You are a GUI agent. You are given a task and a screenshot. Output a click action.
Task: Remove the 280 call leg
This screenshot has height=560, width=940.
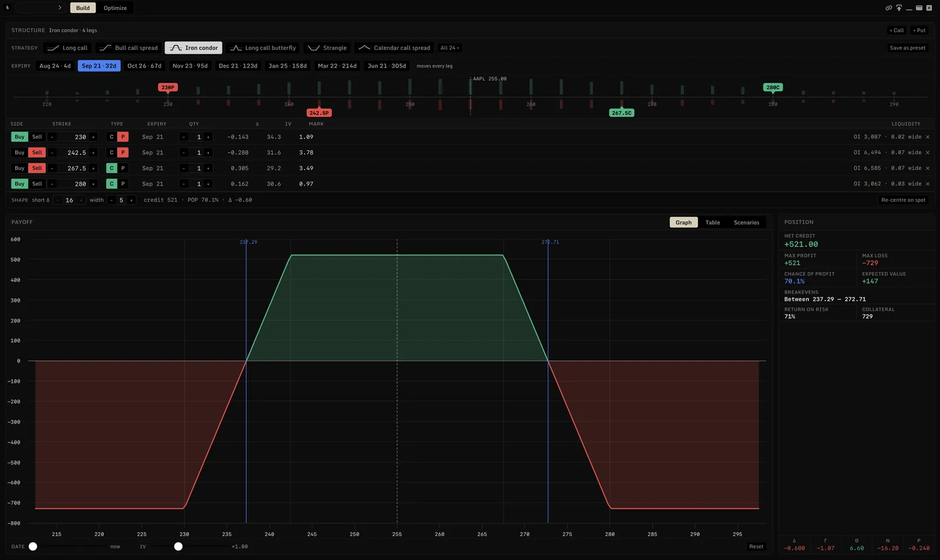(x=928, y=184)
